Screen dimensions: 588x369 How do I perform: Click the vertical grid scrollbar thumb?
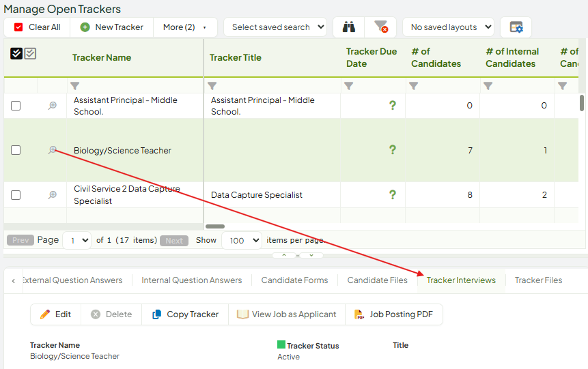582,103
